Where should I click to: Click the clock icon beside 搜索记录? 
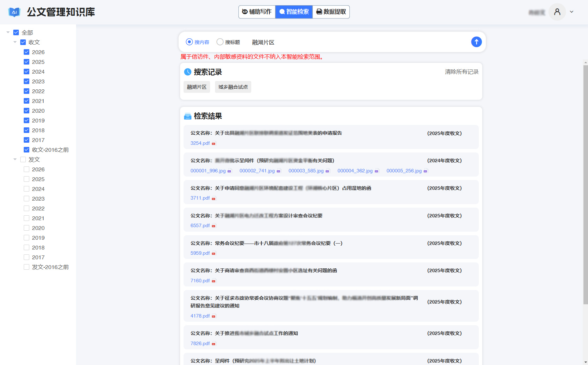(x=187, y=72)
